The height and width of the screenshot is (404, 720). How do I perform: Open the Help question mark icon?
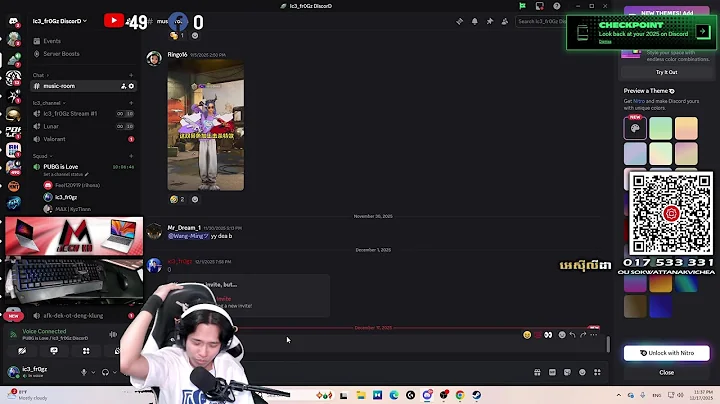(557, 6)
